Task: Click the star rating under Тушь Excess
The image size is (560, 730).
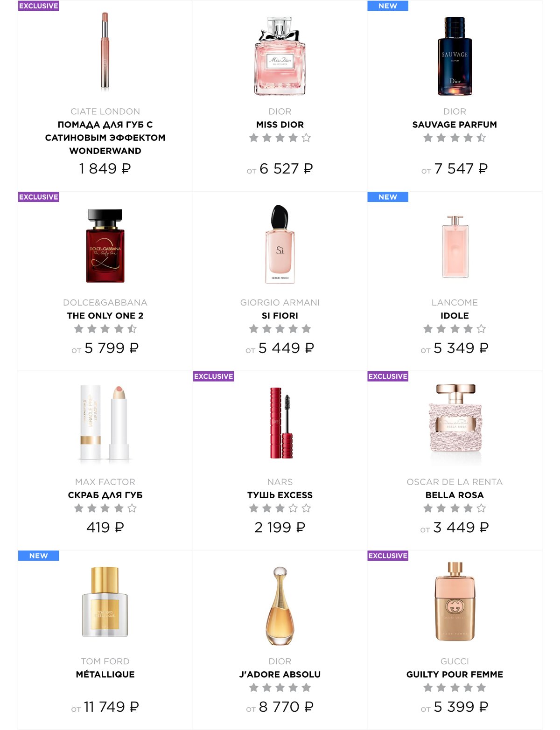Action: pyautogui.click(x=280, y=508)
